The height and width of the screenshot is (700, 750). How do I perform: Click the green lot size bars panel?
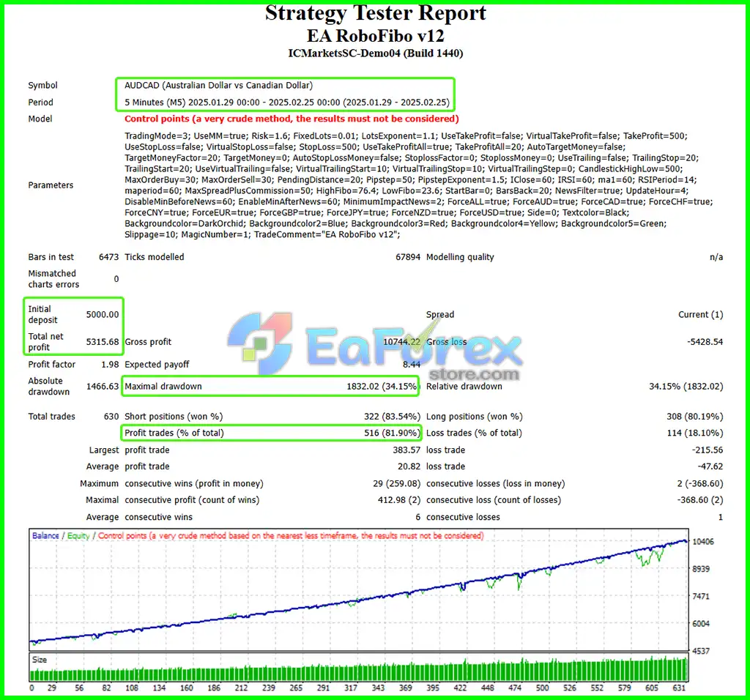[x=359, y=669]
